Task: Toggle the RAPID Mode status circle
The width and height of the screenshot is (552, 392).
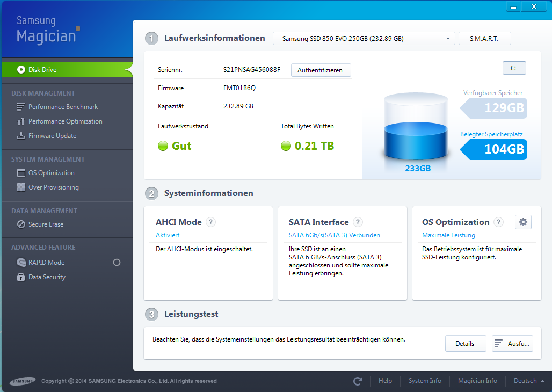Action: 117,263
